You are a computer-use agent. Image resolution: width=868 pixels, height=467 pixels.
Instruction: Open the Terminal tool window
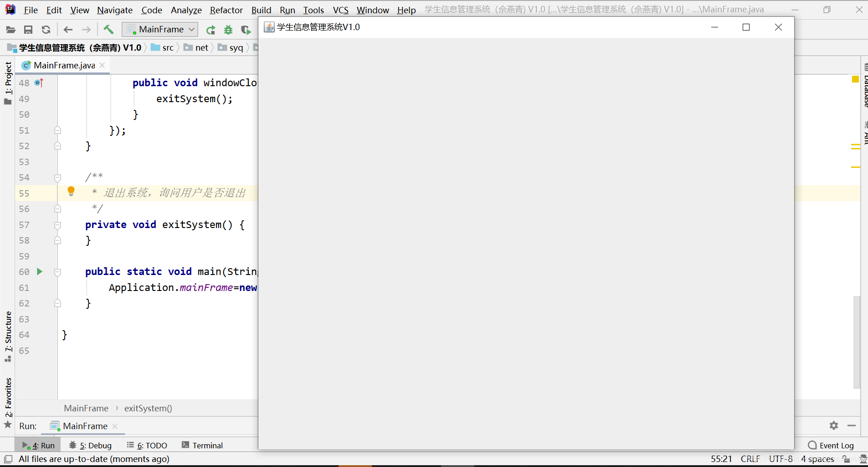pyautogui.click(x=202, y=446)
